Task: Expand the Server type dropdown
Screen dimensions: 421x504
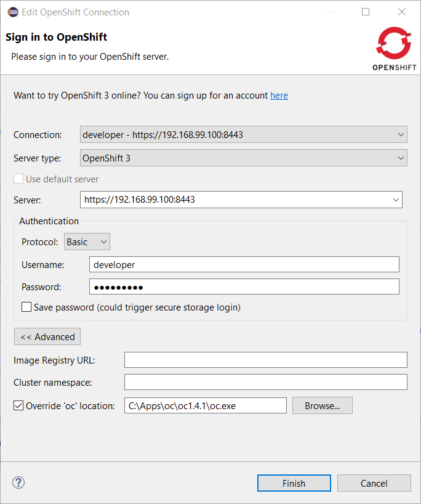Action: pos(243,158)
